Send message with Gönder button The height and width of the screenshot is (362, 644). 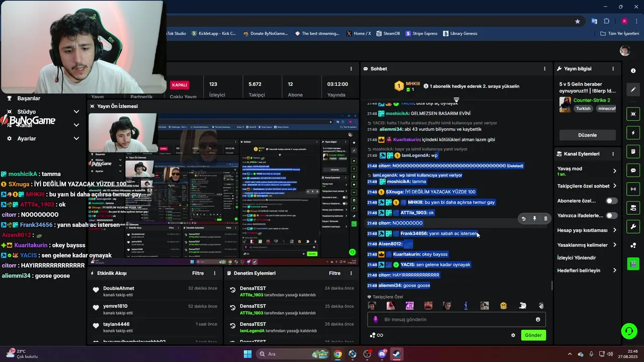tap(533, 335)
